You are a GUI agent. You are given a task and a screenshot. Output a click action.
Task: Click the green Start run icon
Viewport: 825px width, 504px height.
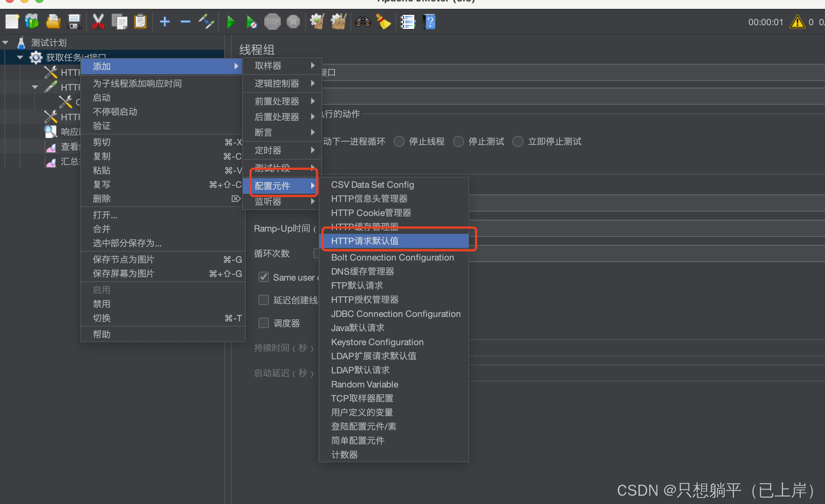231,22
